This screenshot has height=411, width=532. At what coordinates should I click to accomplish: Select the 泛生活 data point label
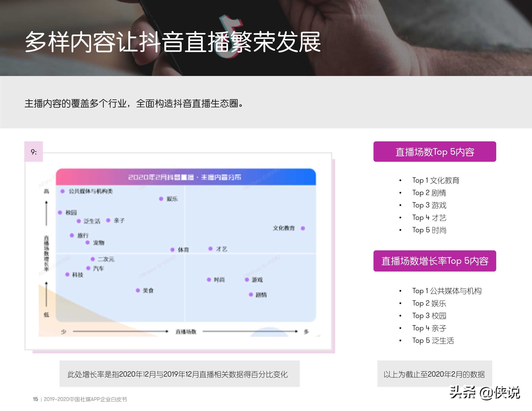[x=92, y=221]
